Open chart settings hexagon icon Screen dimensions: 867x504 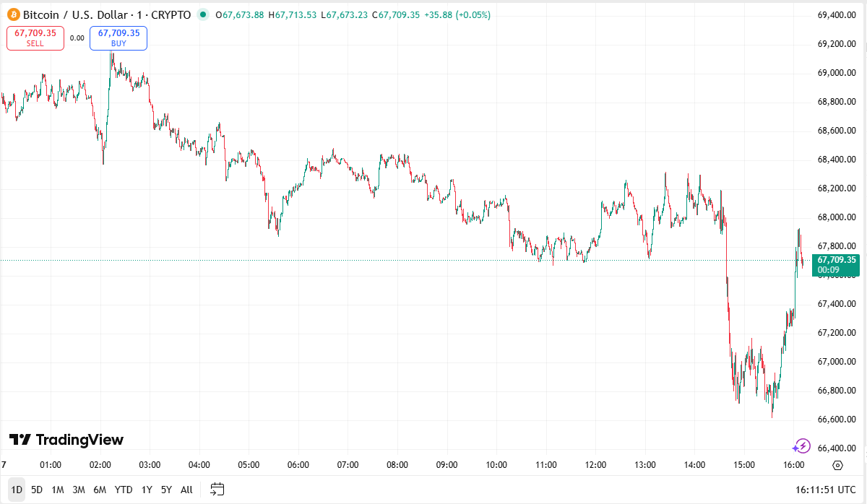pos(837,465)
